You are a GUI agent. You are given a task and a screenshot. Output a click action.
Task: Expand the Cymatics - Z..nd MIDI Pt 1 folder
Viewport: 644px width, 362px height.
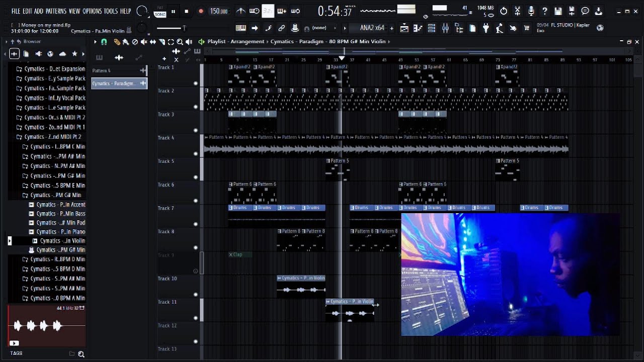tap(50, 127)
